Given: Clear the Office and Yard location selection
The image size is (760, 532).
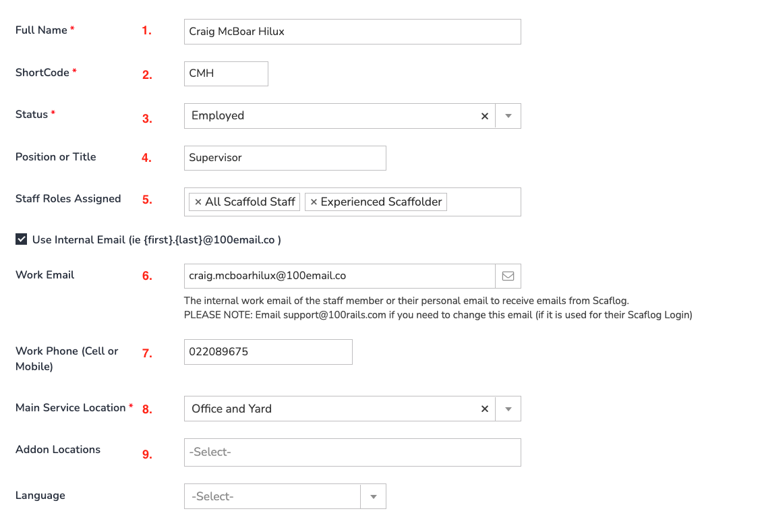Looking at the screenshot, I should click(484, 409).
